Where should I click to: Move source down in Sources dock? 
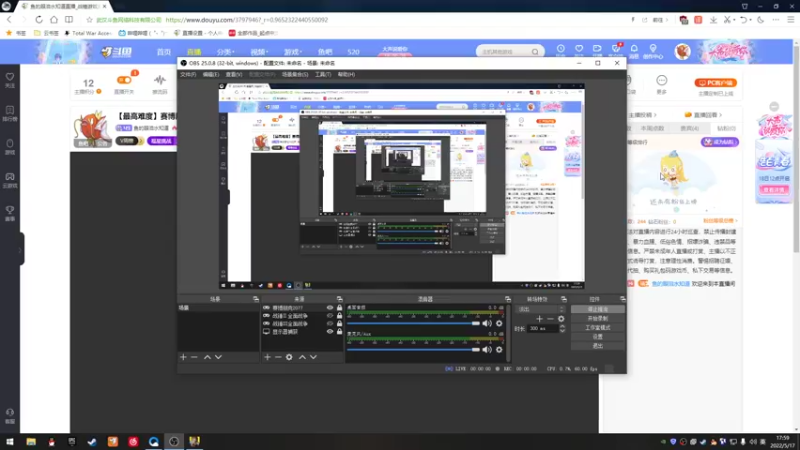pyautogui.click(x=313, y=357)
